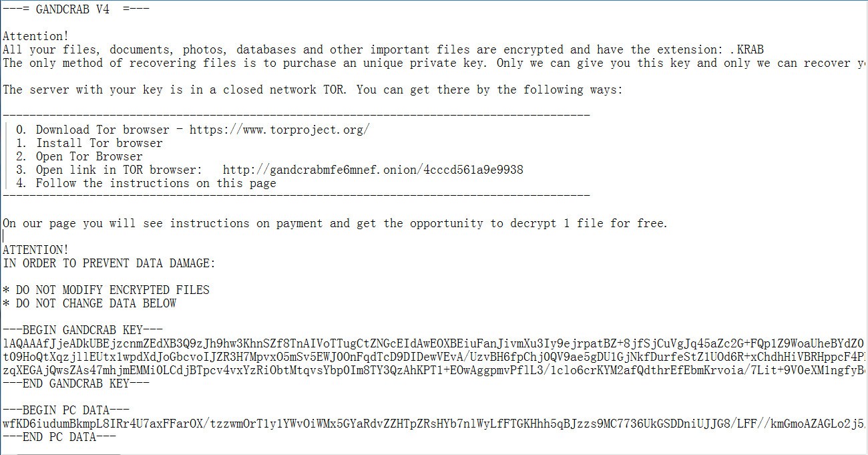Click the 'Open Tor Browser' step

click(89, 156)
